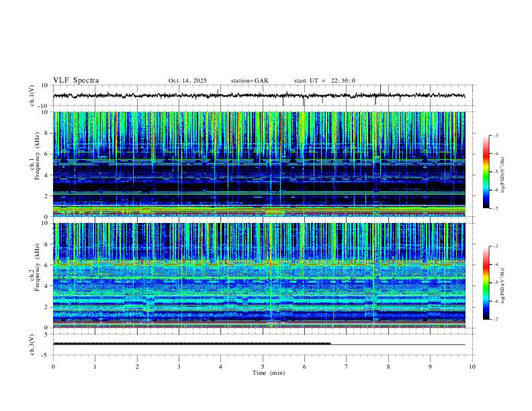The height and width of the screenshot is (411, 532).
Task: Click the "0" tick on the time axis
Action: [53, 367]
